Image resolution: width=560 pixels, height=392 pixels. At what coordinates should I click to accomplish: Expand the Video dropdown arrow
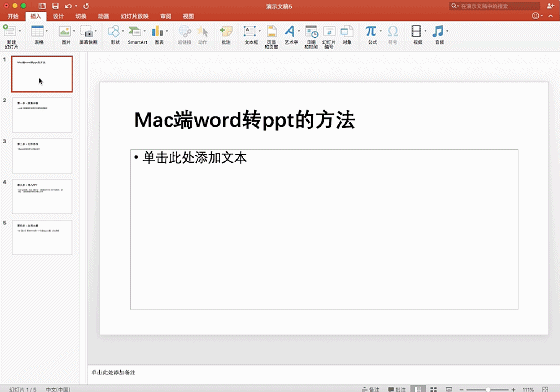(425, 31)
